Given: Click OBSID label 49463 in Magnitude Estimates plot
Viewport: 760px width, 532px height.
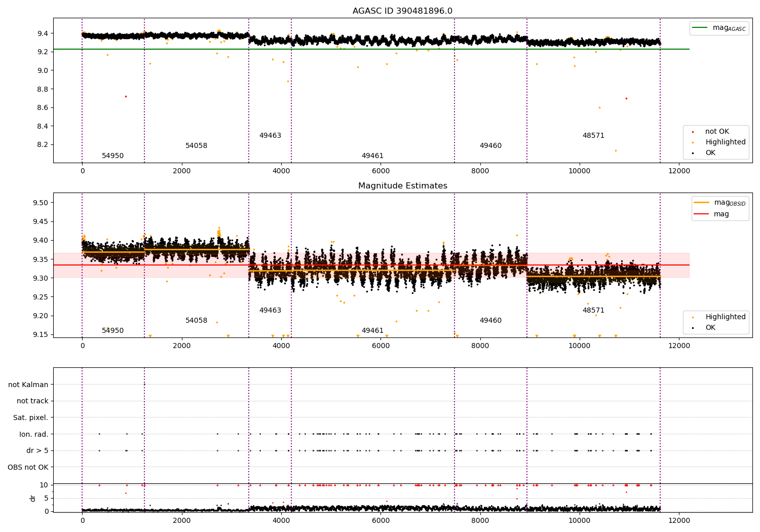Looking at the screenshot, I should [x=270, y=311].
